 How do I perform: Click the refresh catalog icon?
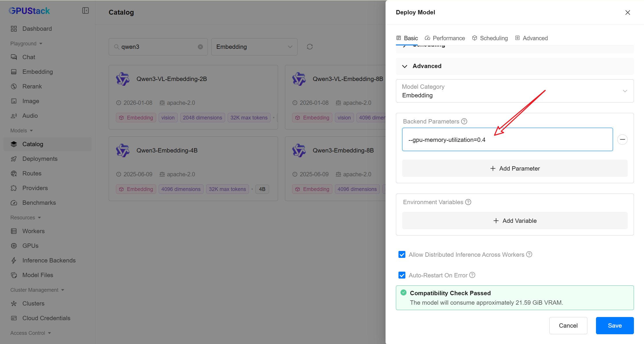tap(310, 47)
